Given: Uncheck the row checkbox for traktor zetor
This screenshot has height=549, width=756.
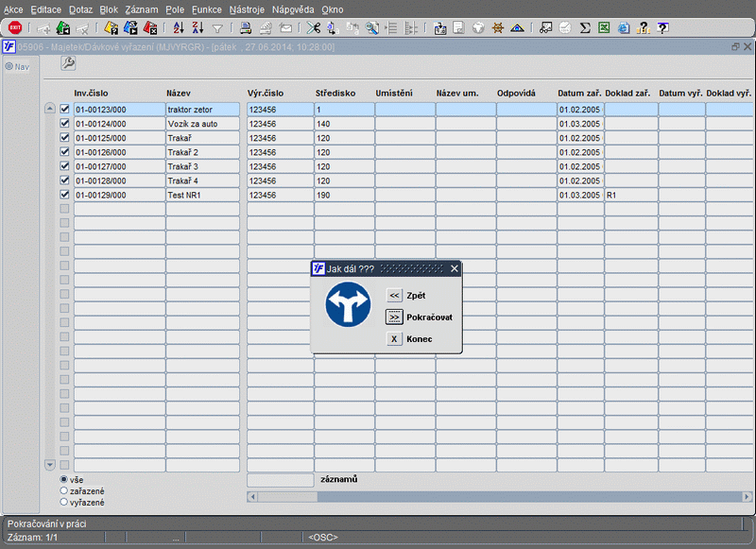Looking at the screenshot, I should pos(65,110).
